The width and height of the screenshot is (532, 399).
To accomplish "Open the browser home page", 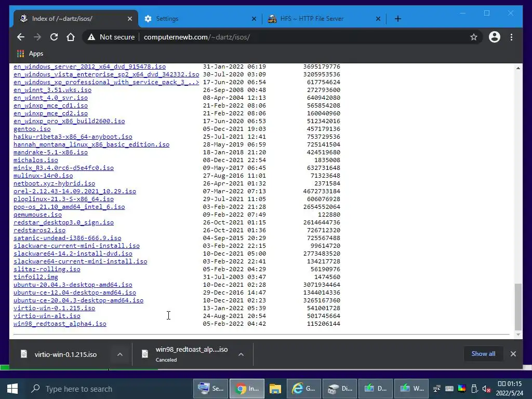I will 71,37.
